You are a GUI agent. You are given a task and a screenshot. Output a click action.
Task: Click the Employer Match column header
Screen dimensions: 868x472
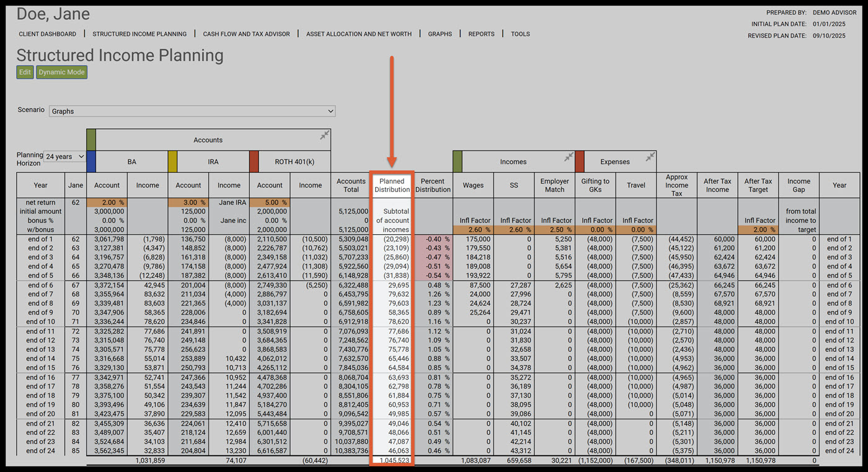pyautogui.click(x=554, y=185)
